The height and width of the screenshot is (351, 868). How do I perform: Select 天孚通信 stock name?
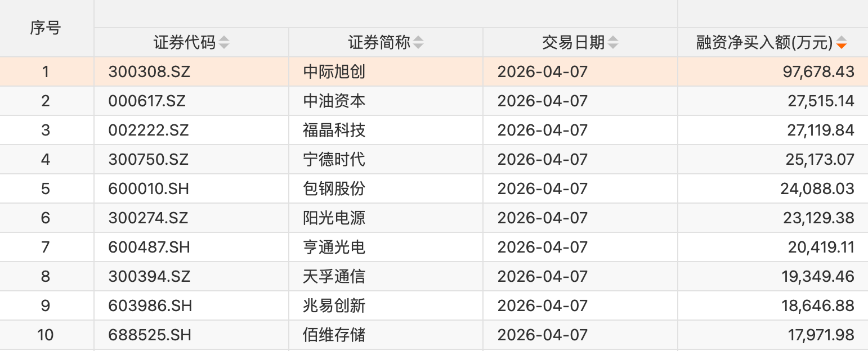pos(334,277)
